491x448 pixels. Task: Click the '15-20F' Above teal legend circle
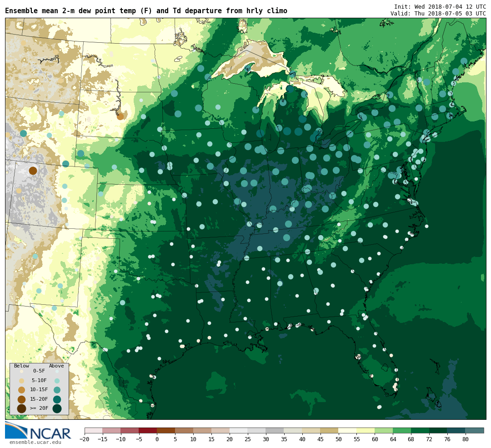[x=57, y=399]
